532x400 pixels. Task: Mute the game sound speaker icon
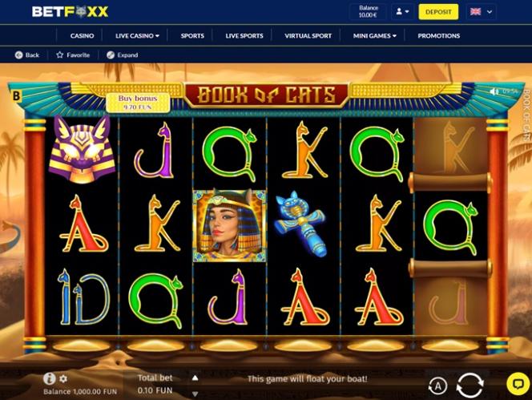[x=494, y=91]
